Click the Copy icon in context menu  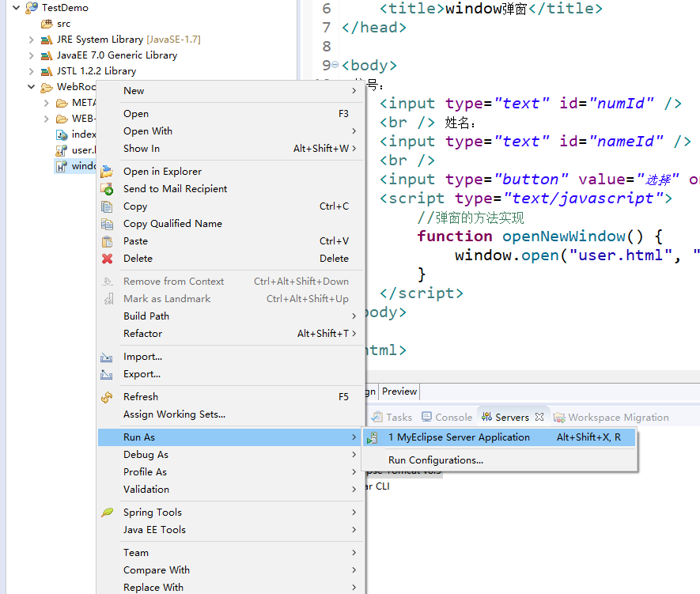[107, 206]
